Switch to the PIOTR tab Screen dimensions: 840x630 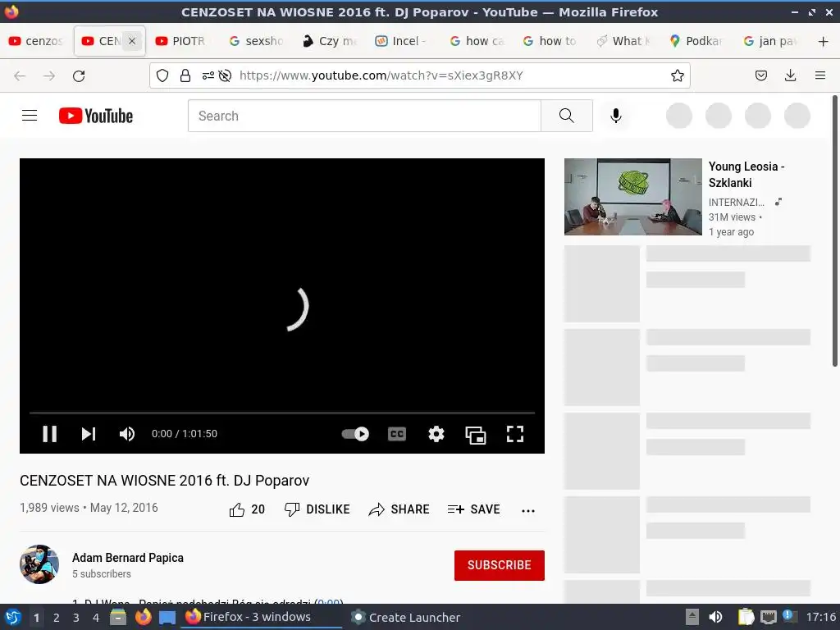[x=180, y=41]
